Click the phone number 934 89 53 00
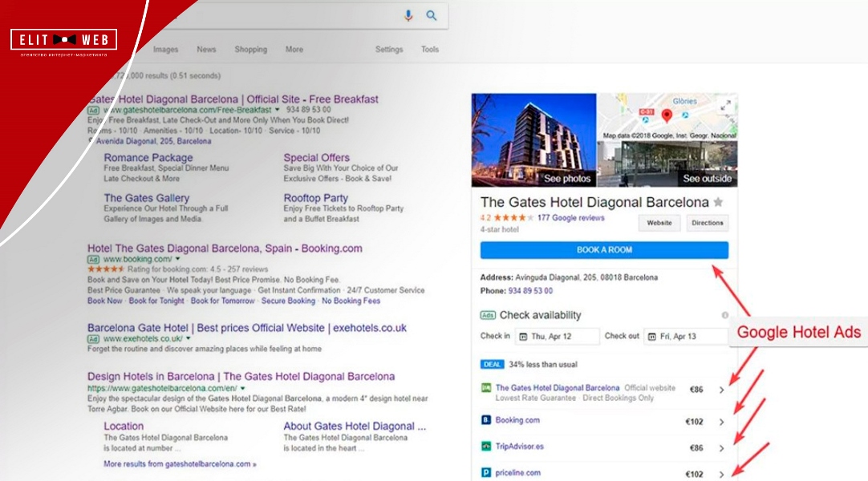This screenshot has width=868, height=481. (x=530, y=291)
